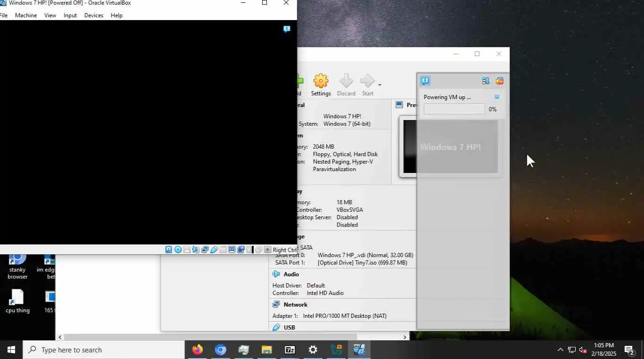This screenshot has width=644, height=359.
Task: Minimize the VirtualBox Manager window
Action: [456, 54]
